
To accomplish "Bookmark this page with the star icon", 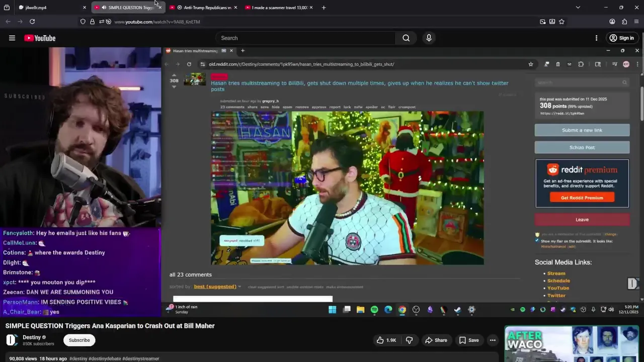I will click(561, 22).
